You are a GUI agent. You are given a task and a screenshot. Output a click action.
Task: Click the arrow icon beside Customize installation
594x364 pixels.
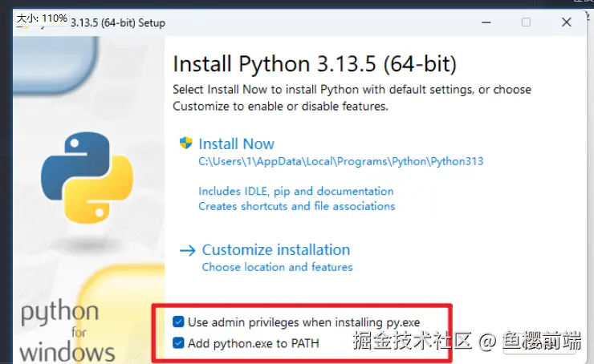[187, 250]
